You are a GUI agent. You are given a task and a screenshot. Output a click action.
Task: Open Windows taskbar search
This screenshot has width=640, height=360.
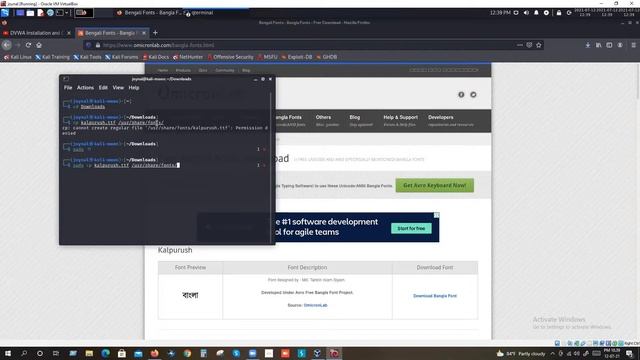click(x=24, y=353)
